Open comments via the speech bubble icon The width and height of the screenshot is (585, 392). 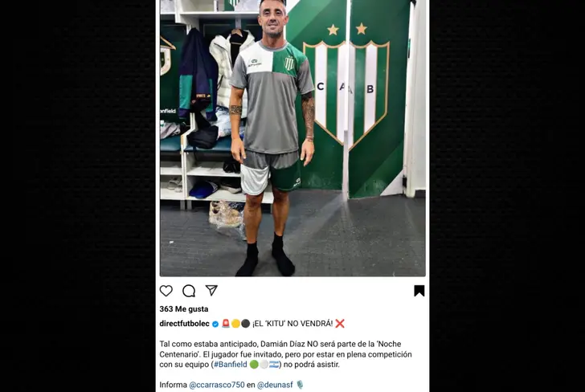click(189, 291)
